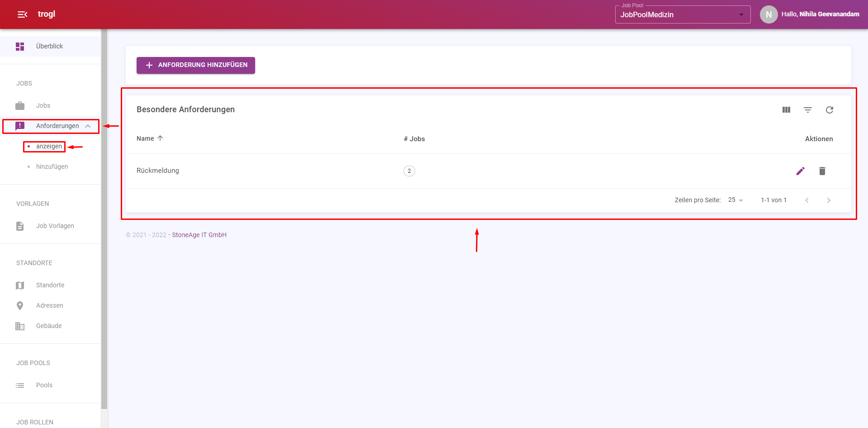
Task: Open the Job Pool dropdown JobPoolMedizin
Action: point(683,14)
